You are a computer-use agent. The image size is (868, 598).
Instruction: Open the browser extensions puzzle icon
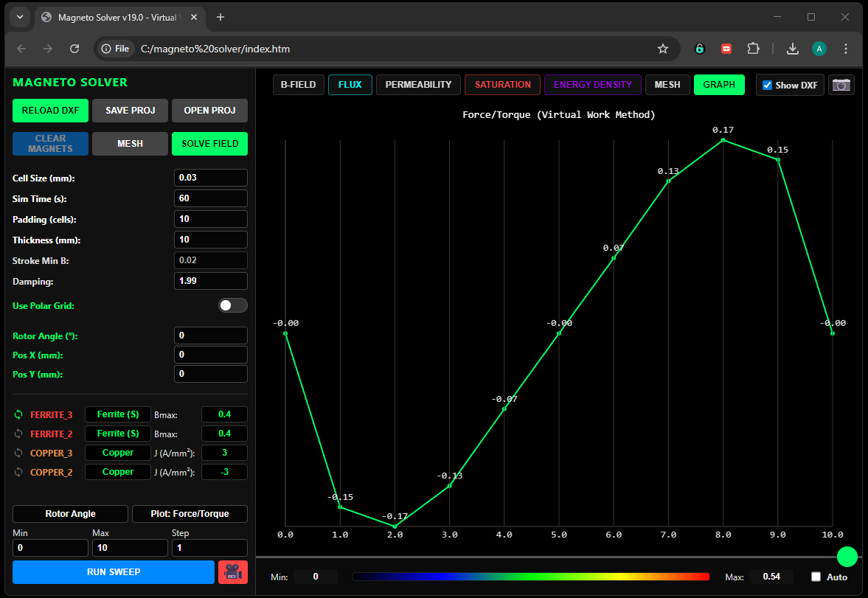pos(752,49)
